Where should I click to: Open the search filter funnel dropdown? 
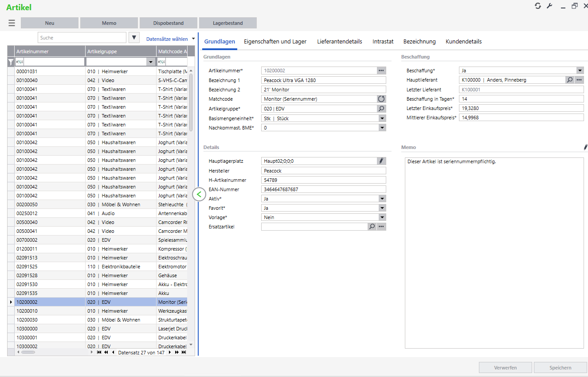(134, 38)
